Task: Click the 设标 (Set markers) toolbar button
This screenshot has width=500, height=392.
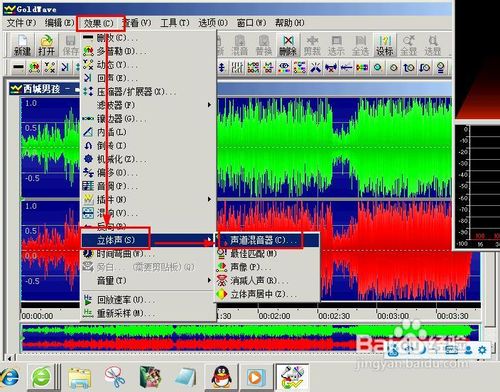Action: [385, 46]
